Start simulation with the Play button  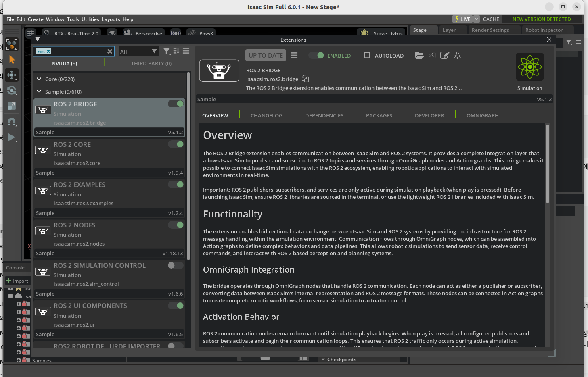point(12,137)
